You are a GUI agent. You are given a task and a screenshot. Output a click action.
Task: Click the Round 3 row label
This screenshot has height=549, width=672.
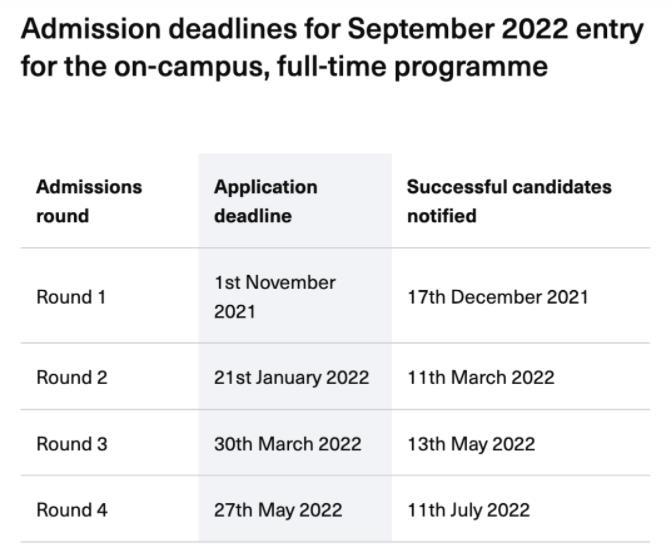pyautogui.click(x=72, y=444)
